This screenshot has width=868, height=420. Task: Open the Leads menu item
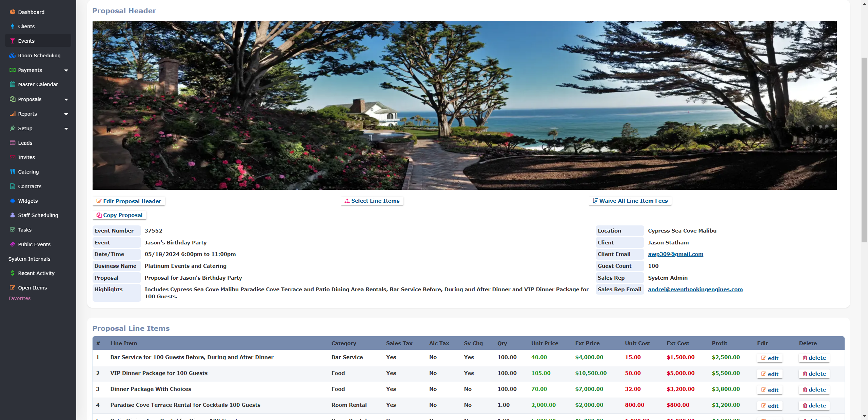pos(25,143)
